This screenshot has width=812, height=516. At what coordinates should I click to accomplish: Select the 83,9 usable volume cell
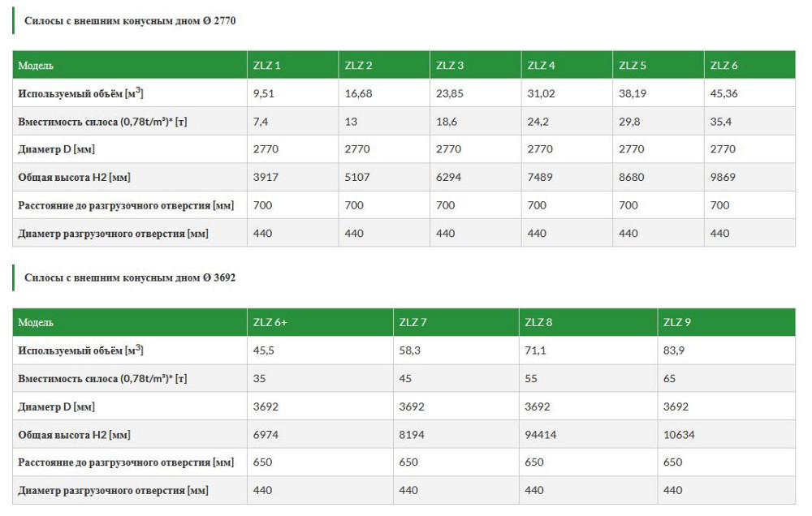pos(676,350)
